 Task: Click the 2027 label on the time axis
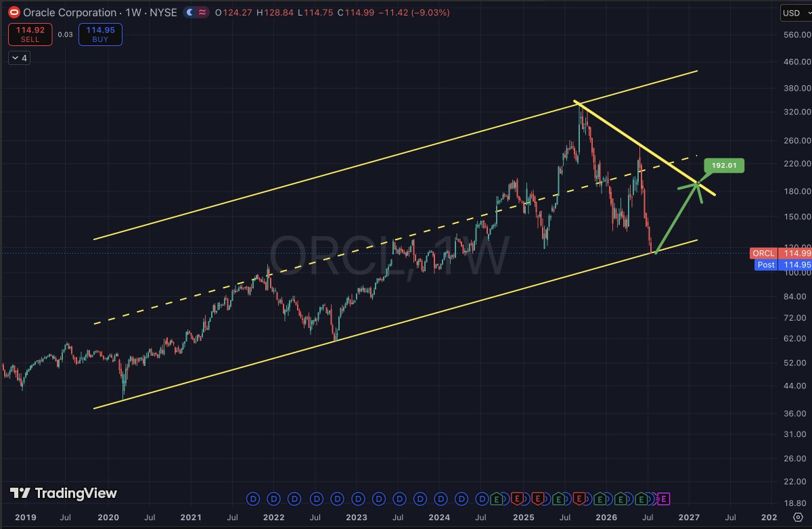tap(689, 517)
